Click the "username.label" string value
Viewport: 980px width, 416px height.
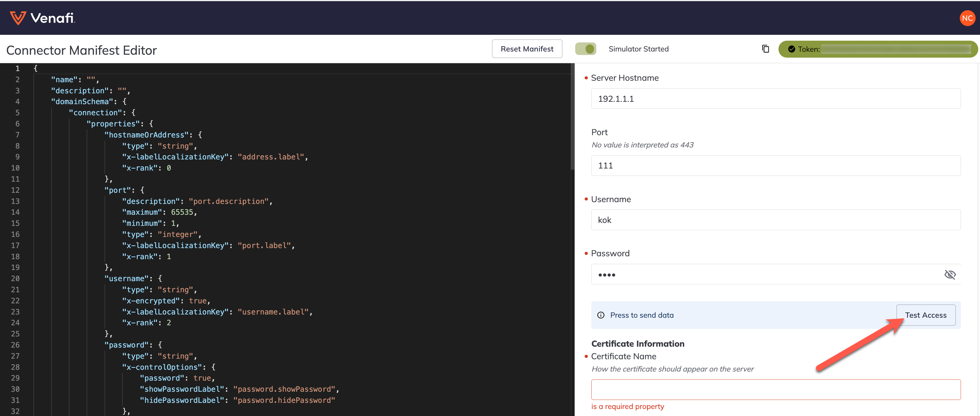tap(273, 312)
